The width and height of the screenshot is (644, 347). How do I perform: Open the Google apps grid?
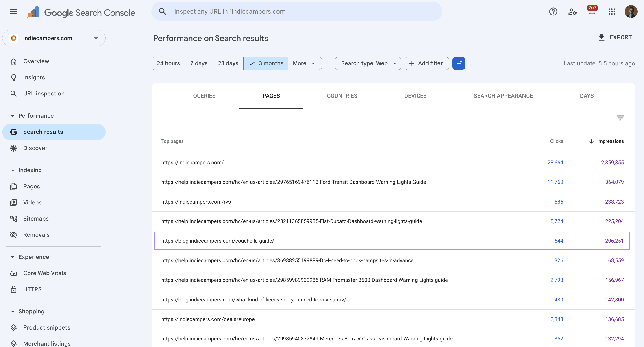click(x=611, y=11)
